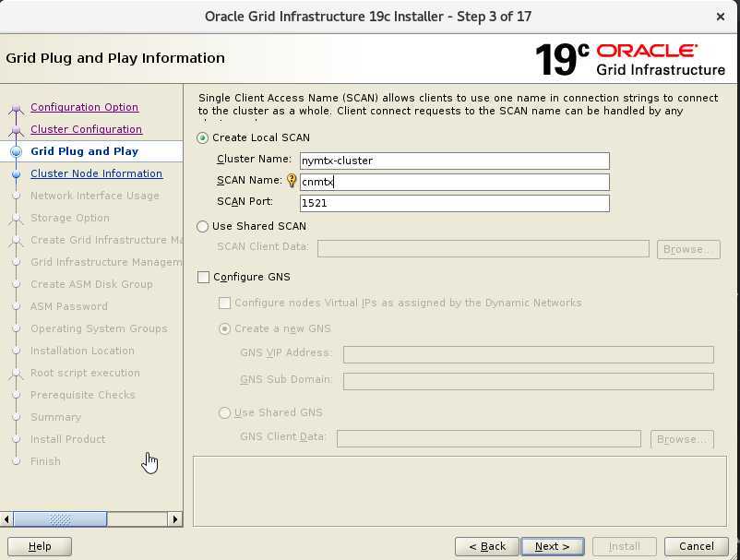The width and height of the screenshot is (740, 560).
Task: Click the Cluster Name input field
Action: point(455,161)
